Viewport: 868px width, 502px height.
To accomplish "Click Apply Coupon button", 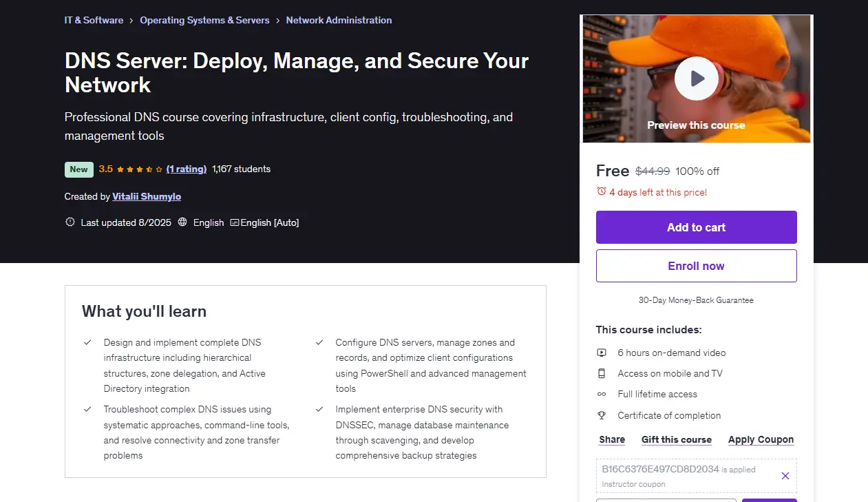I will coord(761,439).
